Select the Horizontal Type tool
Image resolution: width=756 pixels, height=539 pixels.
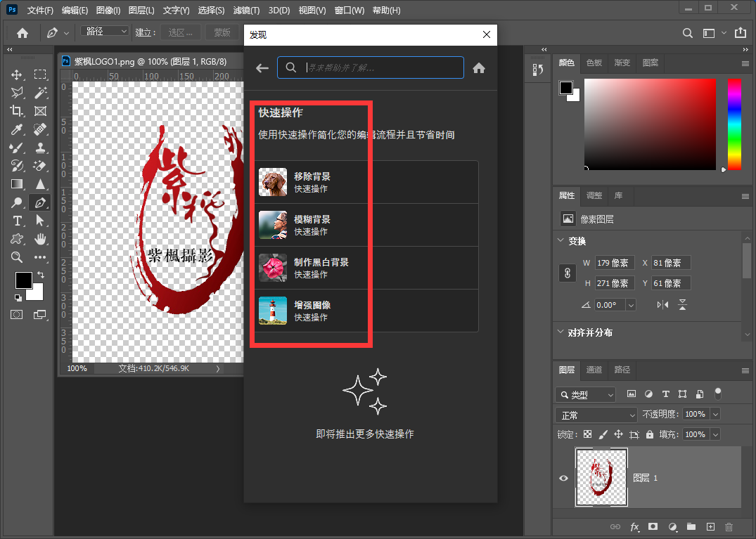pos(17,221)
